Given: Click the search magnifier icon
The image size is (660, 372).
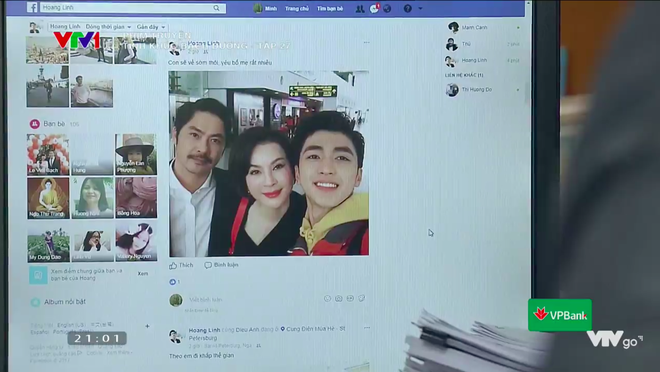Looking at the screenshot, I should pyautogui.click(x=216, y=8).
